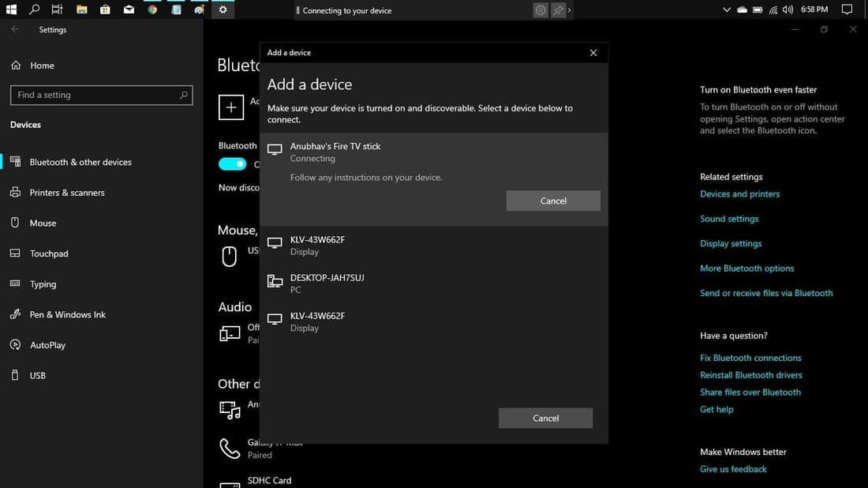Open the Windows Start menu
The height and width of the screenshot is (488, 868).
[11, 9]
